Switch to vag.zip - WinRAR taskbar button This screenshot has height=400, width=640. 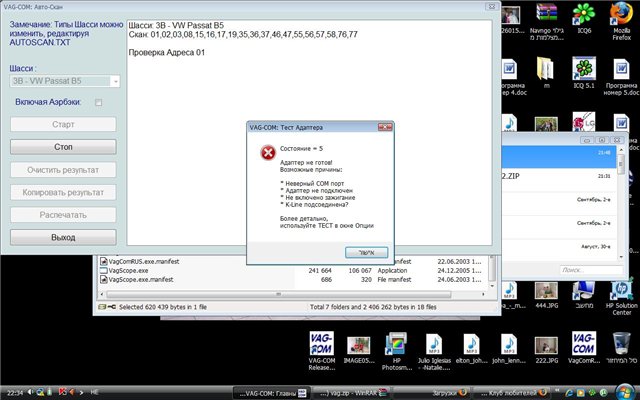353,393
